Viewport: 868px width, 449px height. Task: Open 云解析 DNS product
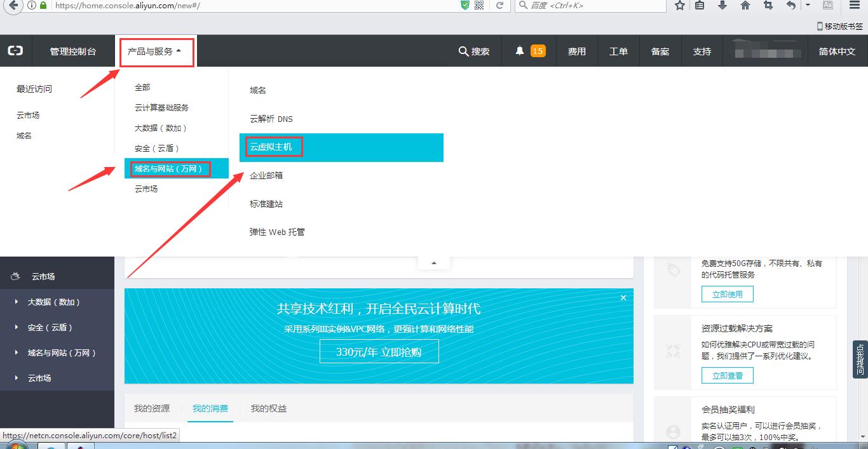point(271,119)
